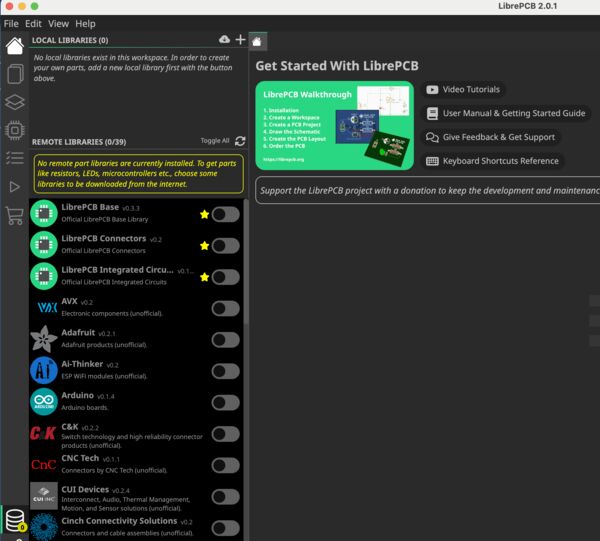The height and width of the screenshot is (541, 600).
Task: Click the LibrePCB Base library icon
Action: (x=44, y=213)
